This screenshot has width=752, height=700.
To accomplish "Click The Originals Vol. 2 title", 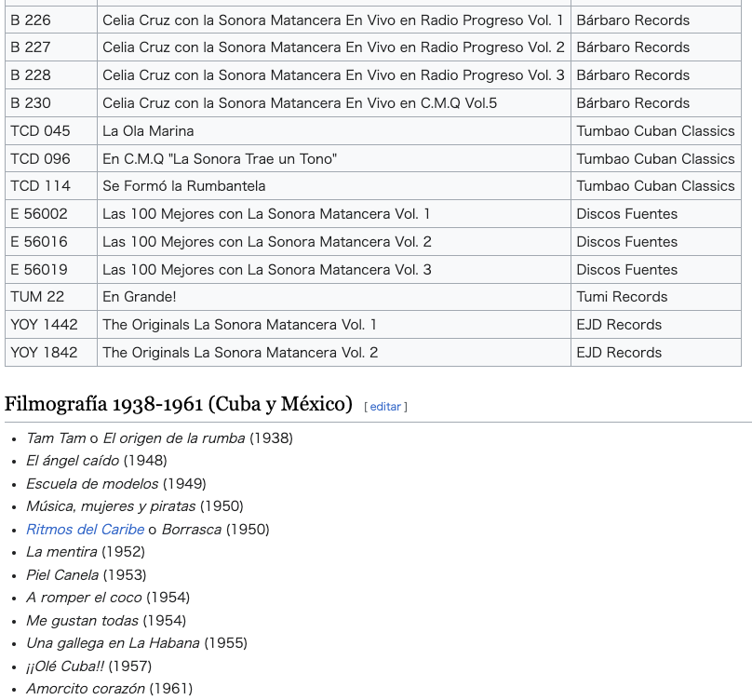I will click(240, 352).
